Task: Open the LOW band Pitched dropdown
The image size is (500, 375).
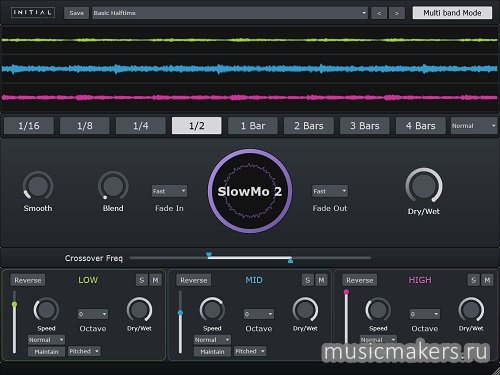Action: tap(84, 351)
